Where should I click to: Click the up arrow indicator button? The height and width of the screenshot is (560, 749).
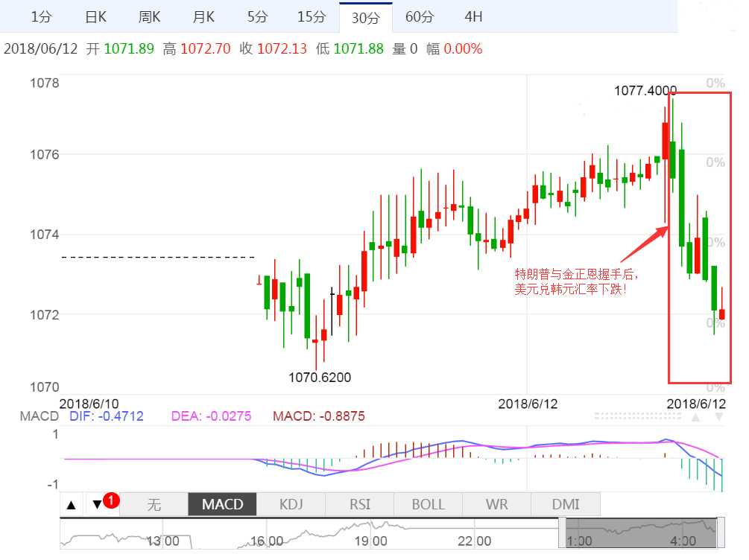(x=72, y=504)
